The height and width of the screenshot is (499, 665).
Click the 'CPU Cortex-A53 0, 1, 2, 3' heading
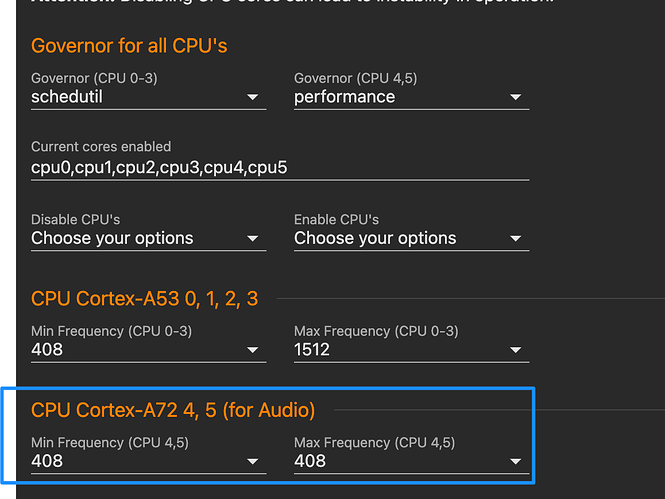click(x=145, y=299)
